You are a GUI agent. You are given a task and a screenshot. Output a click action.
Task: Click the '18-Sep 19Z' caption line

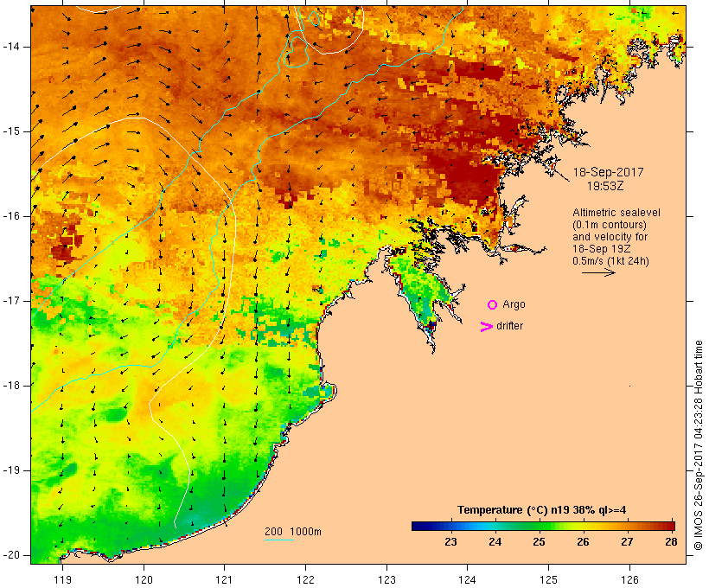(x=602, y=249)
